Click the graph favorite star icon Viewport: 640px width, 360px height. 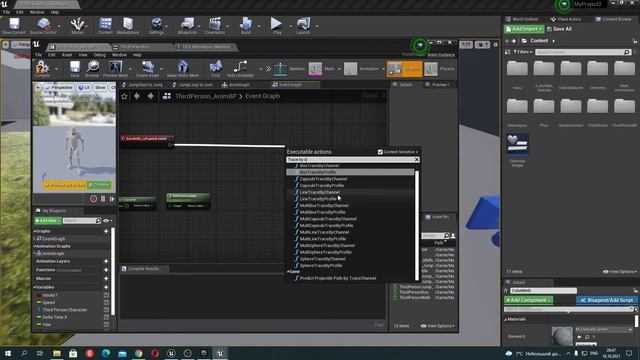(x=124, y=96)
